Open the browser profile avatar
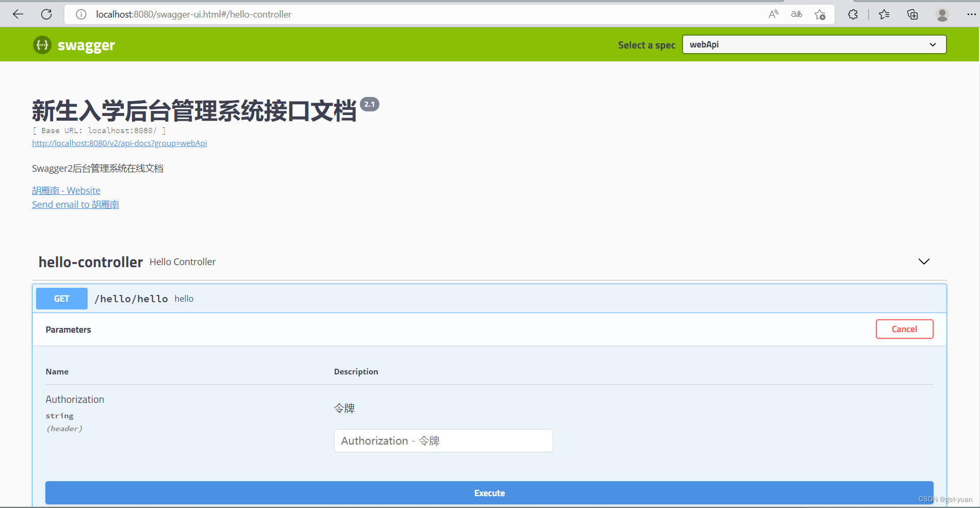Screen dimensions: 980x508 pyautogui.click(x=942, y=14)
